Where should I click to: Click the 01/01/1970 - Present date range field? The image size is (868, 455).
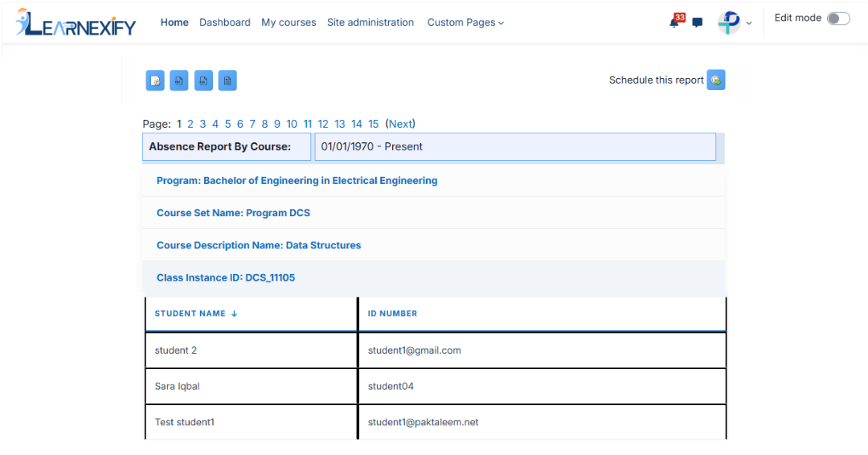tap(515, 146)
